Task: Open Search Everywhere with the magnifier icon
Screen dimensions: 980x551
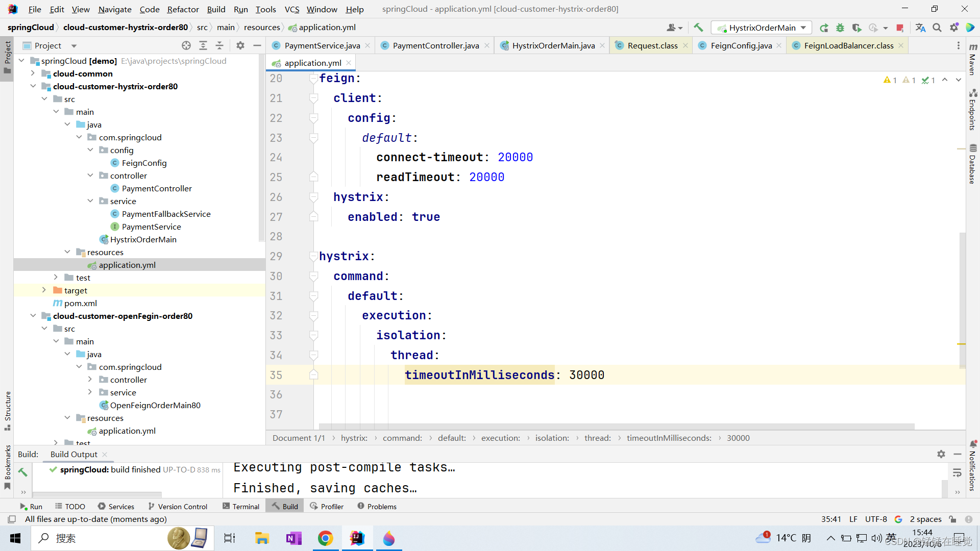Action: click(x=937, y=28)
